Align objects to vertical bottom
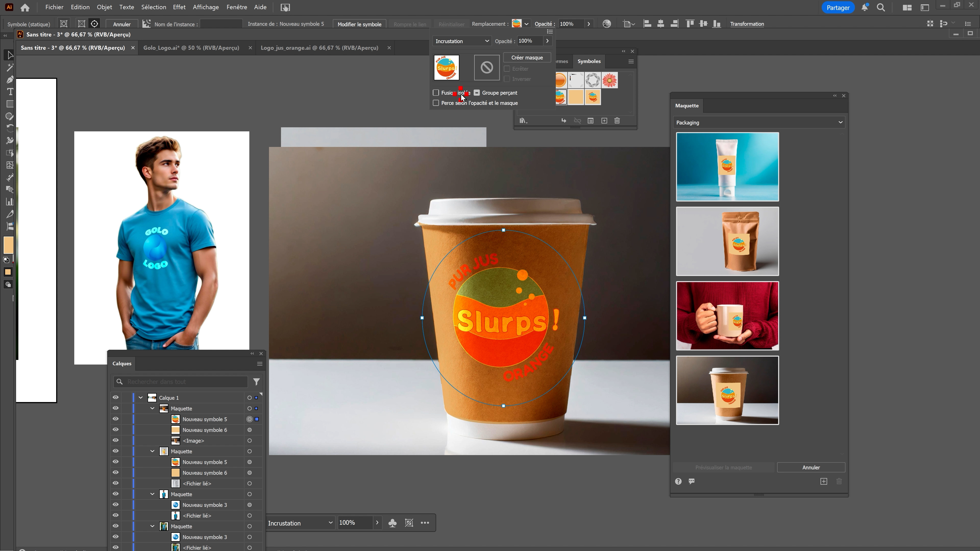 717,24
